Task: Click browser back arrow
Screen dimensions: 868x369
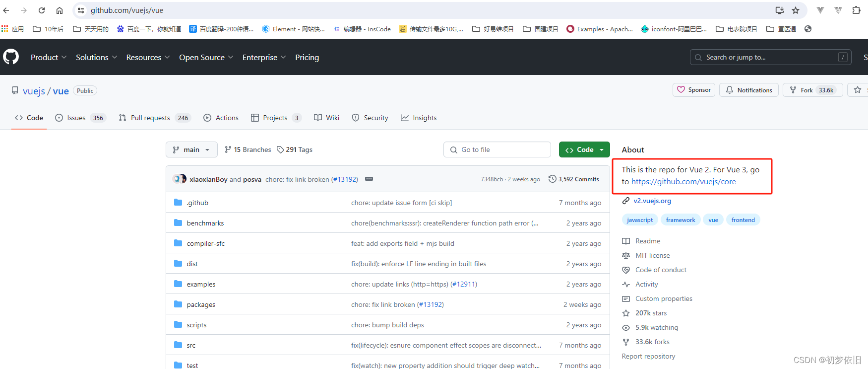Action: pyautogui.click(x=6, y=10)
